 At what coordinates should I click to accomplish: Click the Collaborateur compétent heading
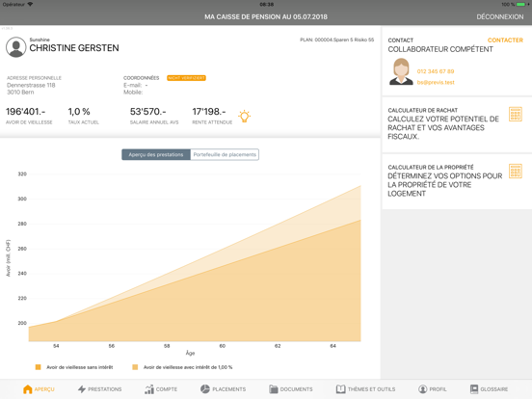pos(440,49)
